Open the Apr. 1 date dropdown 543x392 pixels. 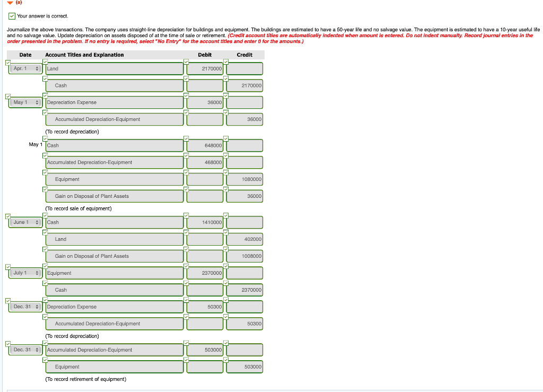[x=25, y=68]
